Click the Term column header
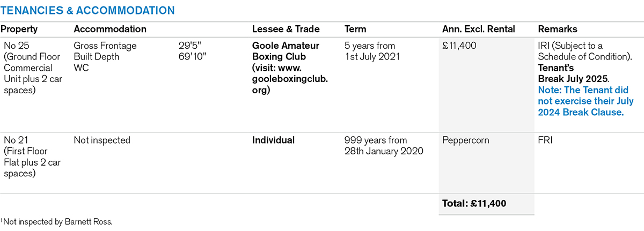644x231 pixels. (355, 29)
